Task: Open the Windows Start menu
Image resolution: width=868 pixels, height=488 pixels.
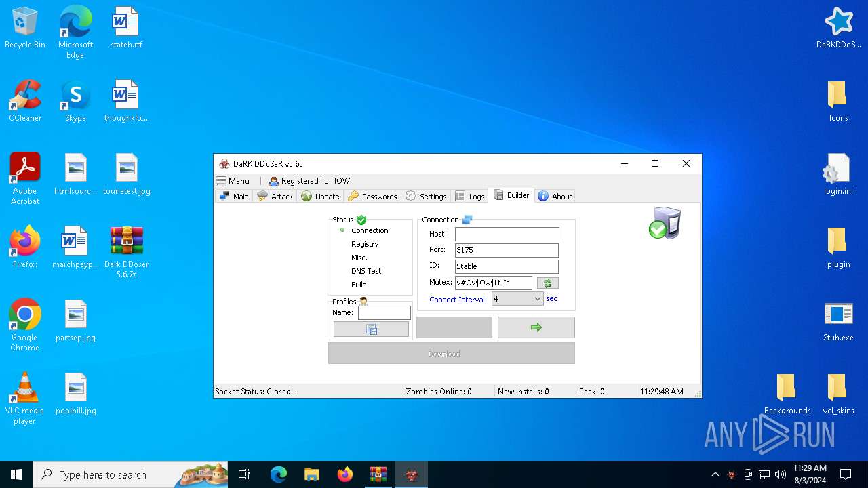Action: pos(16,474)
